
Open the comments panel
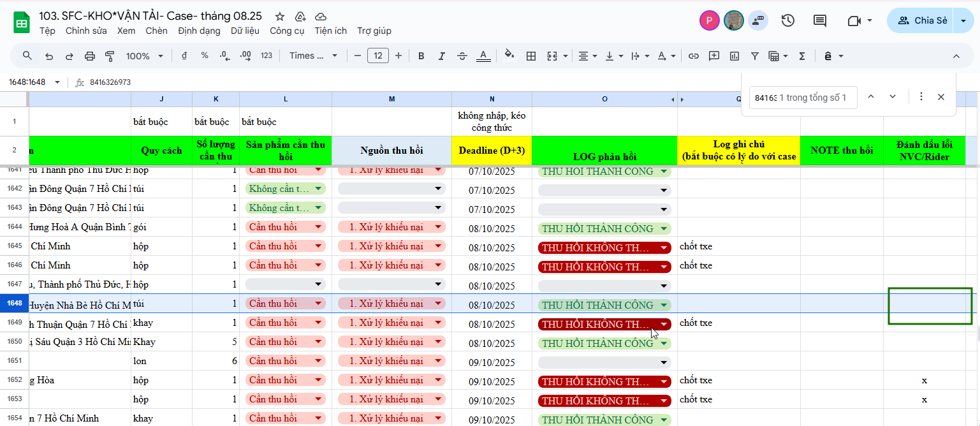820,20
